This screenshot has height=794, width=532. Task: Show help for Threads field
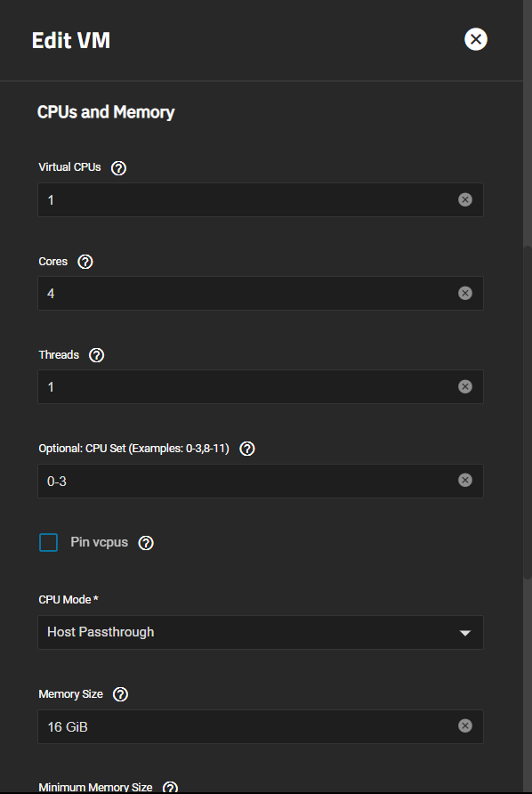click(x=96, y=355)
